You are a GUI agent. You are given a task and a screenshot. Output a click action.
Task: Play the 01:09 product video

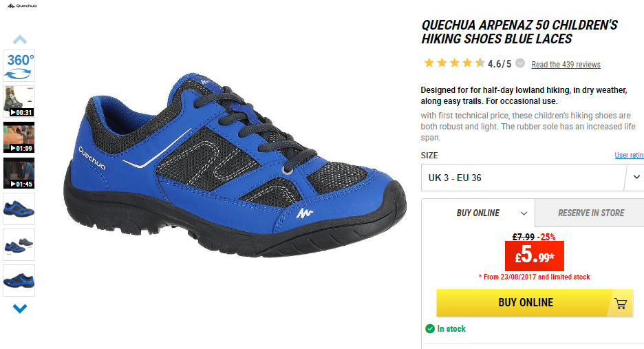19,137
